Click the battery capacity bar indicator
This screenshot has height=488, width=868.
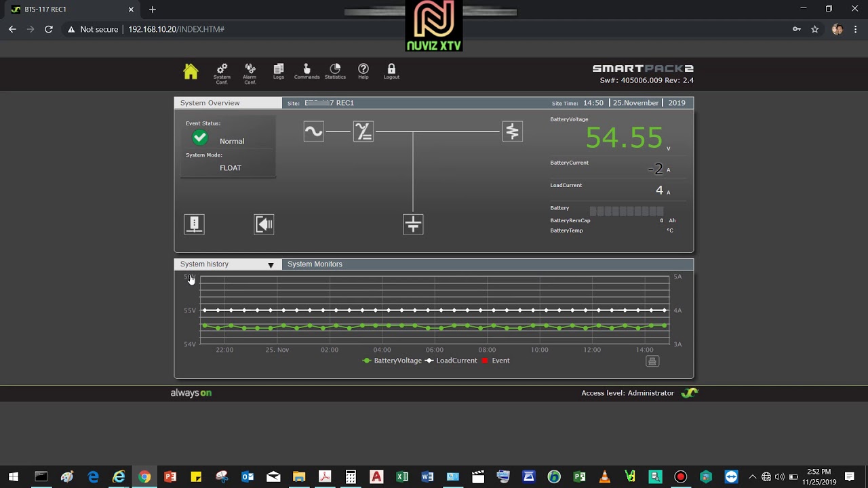tap(627, 211)
